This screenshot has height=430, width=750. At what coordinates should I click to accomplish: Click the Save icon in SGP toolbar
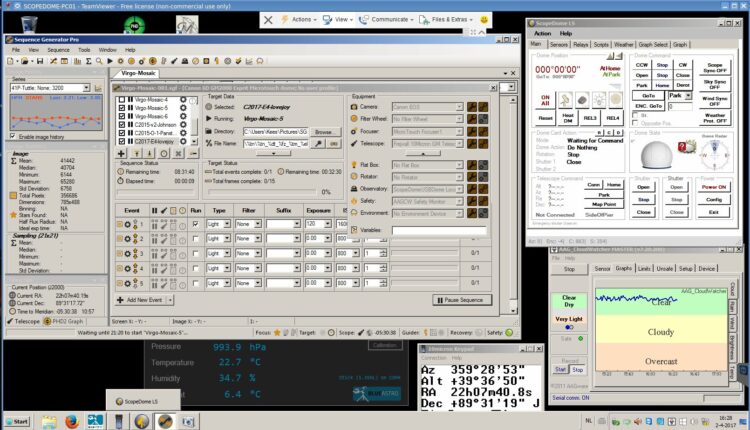40,61
